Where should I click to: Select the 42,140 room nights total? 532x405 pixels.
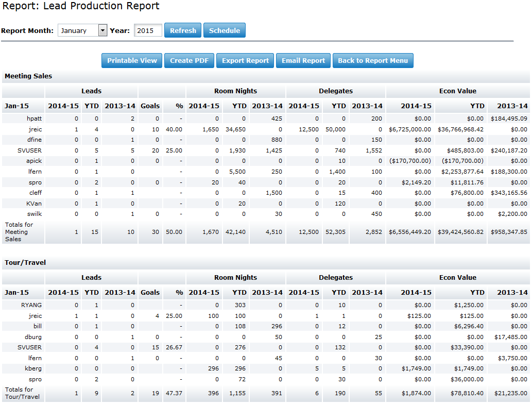[x=235, y=232]
